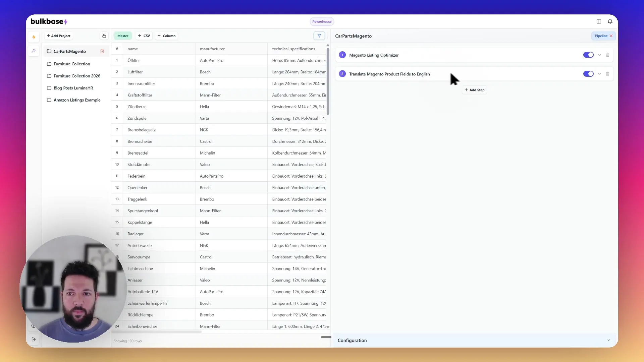The height and width of the screenshot is (362, 644).
Task: Click the table horizontal scrollbar
Action: (x=157, y=332)
